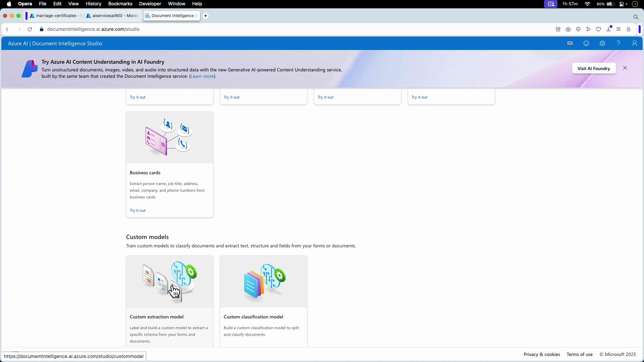Open the Custom classification model title
The image size is (644, 362).
click(x=253, y=317)
